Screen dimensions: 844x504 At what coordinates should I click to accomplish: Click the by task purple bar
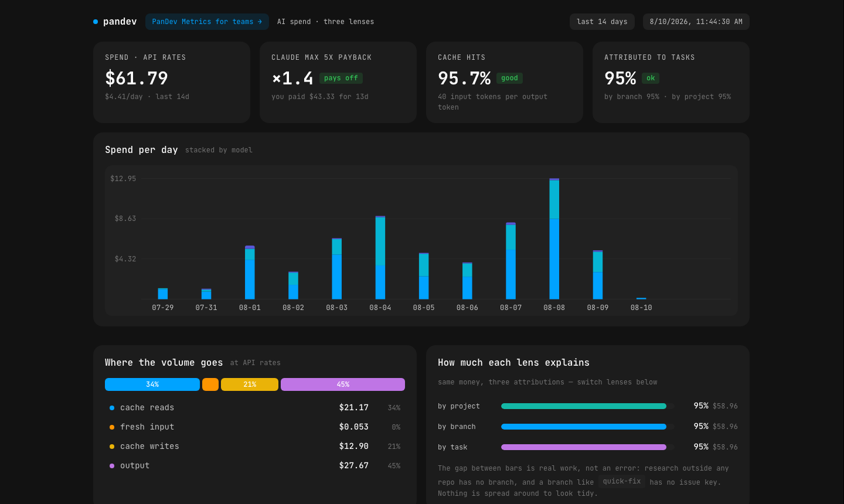pos(584,447)
